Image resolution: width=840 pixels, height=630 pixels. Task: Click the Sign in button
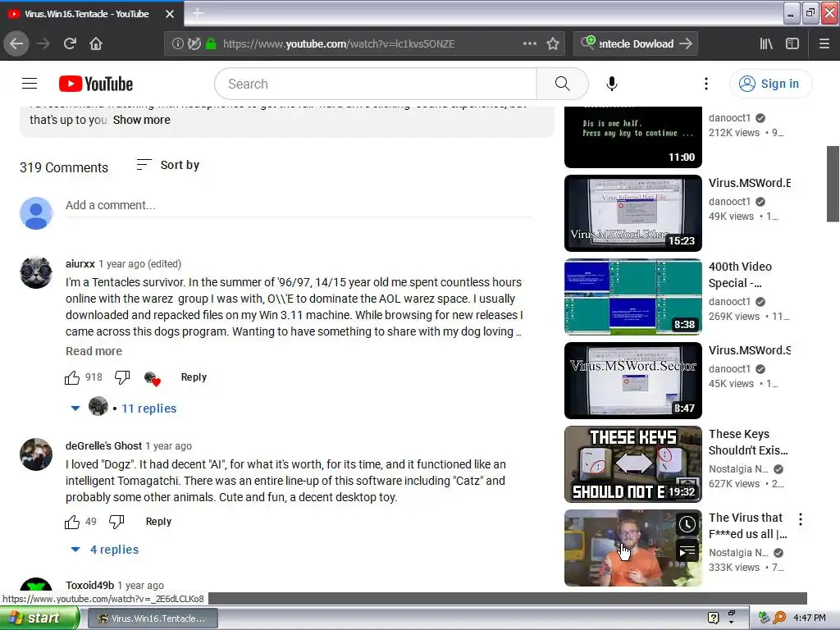tap(770, 84)
